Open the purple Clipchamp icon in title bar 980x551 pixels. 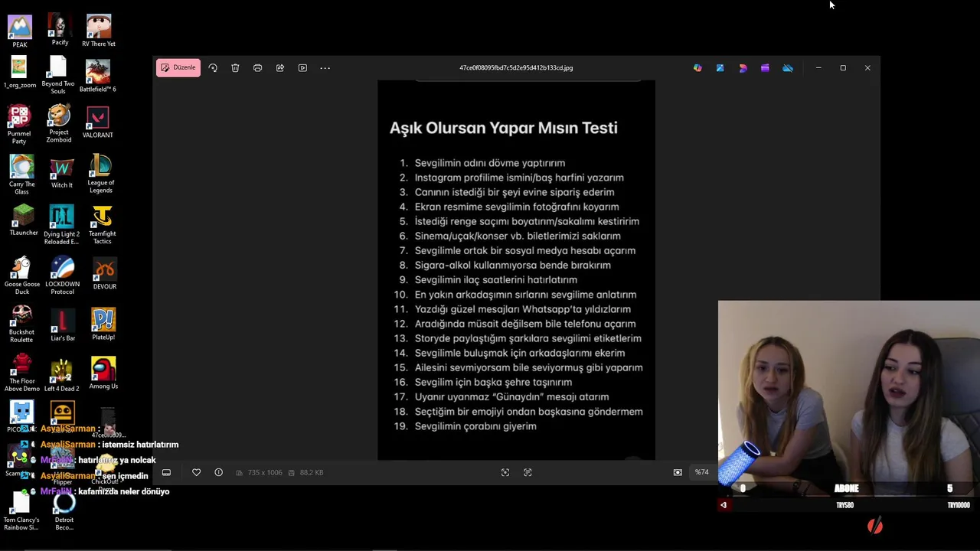click(x=765, y=68)
